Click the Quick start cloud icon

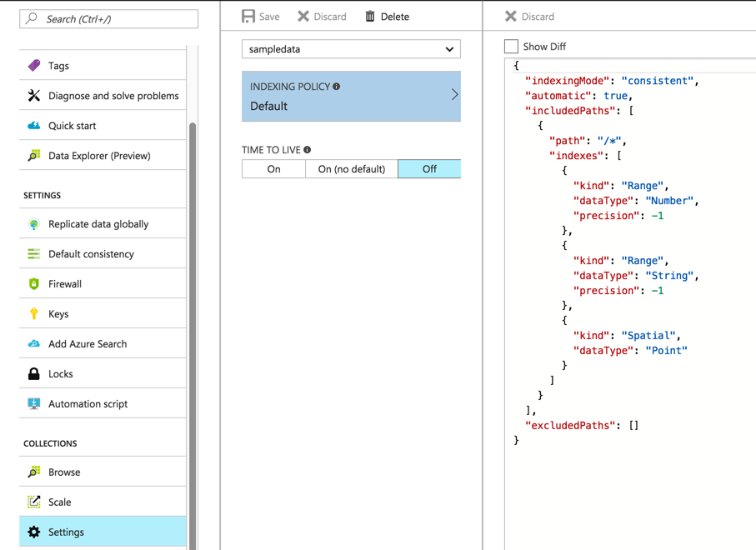coord(33,125)
